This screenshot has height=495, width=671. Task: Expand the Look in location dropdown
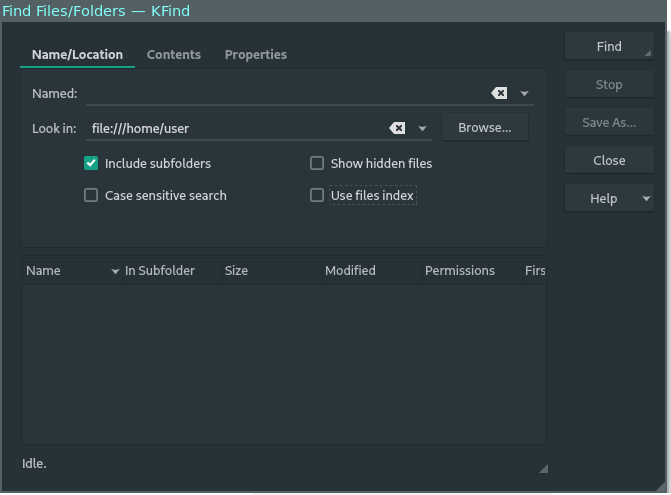pos(422,129)
